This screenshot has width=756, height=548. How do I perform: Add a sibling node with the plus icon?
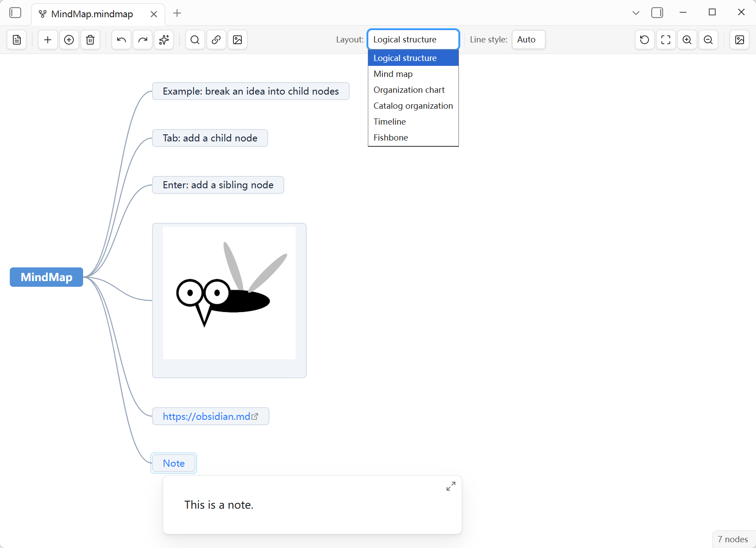(48, 40)
